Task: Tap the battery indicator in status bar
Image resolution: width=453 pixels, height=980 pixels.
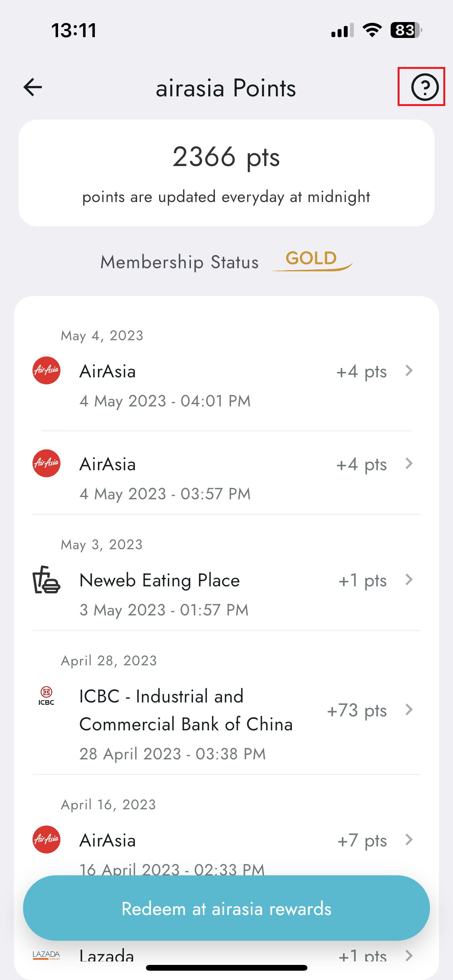Action: click(406, 30)
